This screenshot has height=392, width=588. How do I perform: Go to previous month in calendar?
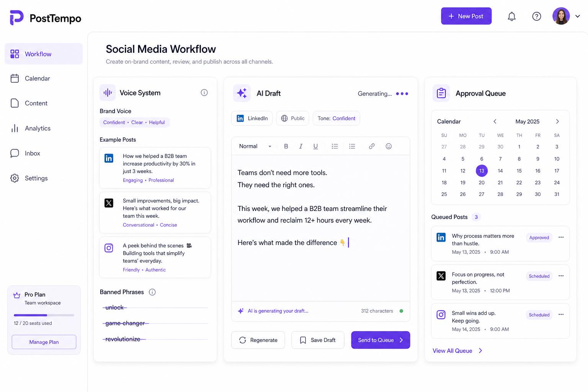tap(495, 121)
